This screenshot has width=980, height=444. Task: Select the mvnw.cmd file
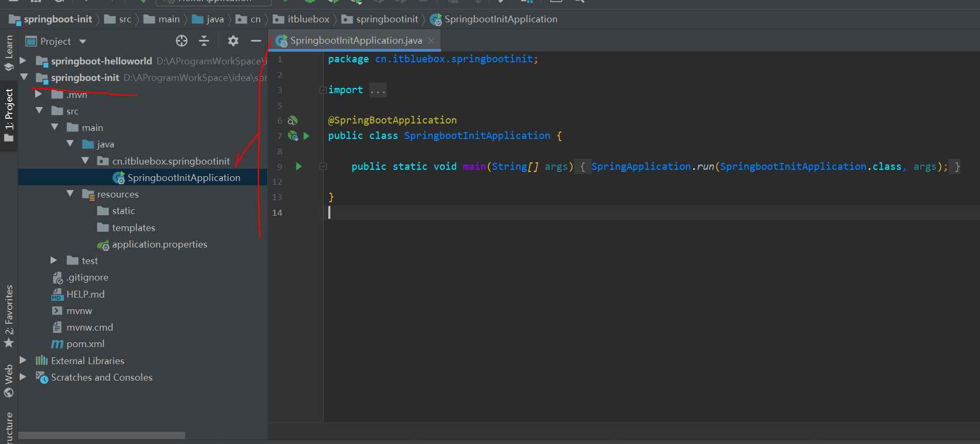[x=89, y=327]
